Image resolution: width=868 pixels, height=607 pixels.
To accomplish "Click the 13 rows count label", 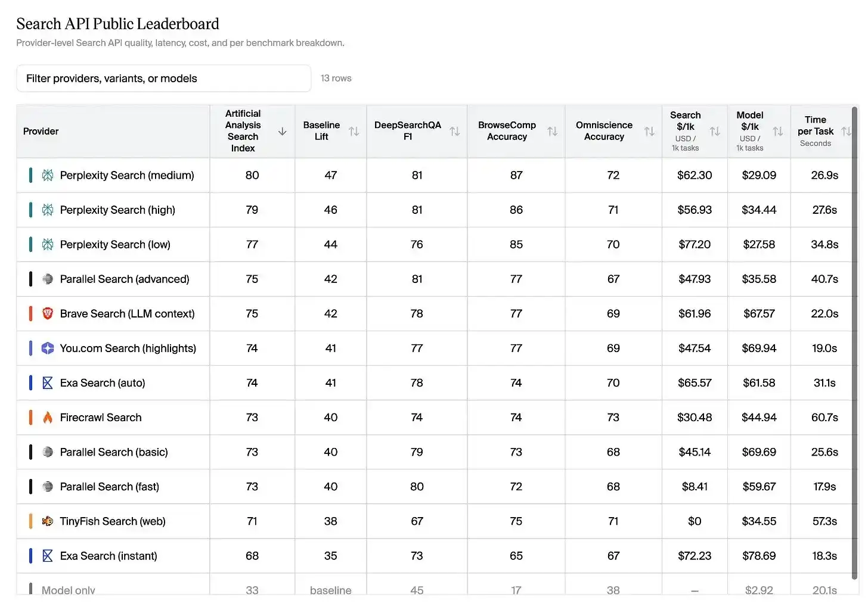I will click(x=336, y=78).
